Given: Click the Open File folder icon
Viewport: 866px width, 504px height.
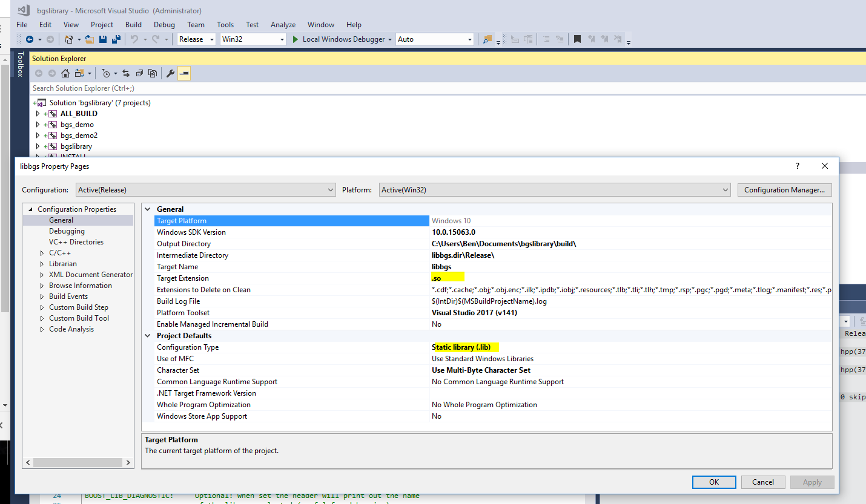Looking at the screenshot, I should 90,39.
